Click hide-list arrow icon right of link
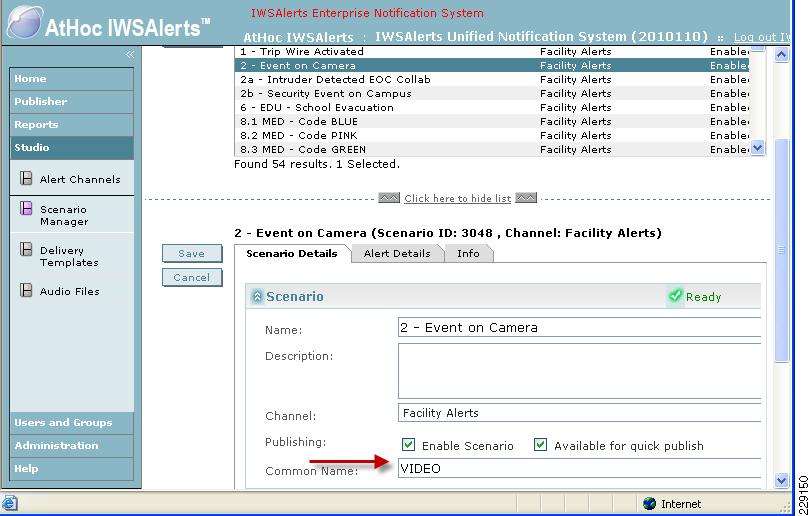809x516 pixels. pyautogui.click(x=526, y=198)
